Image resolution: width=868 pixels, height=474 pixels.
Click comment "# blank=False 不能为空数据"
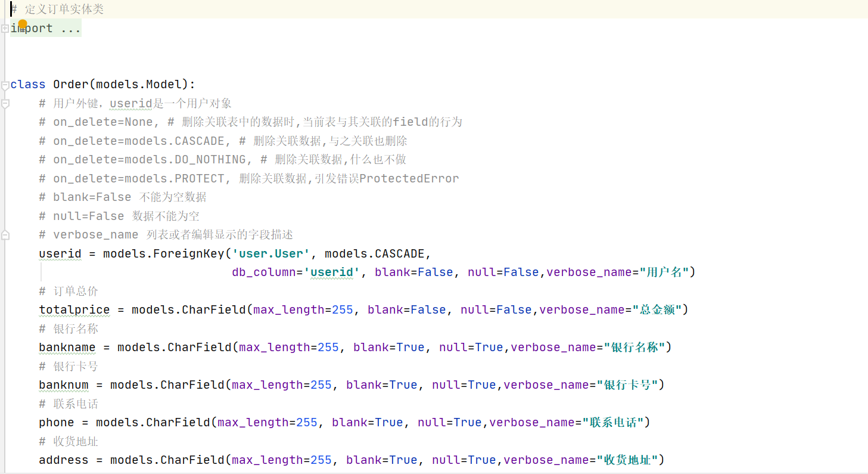pyautogui.click(x=123, y=197)
